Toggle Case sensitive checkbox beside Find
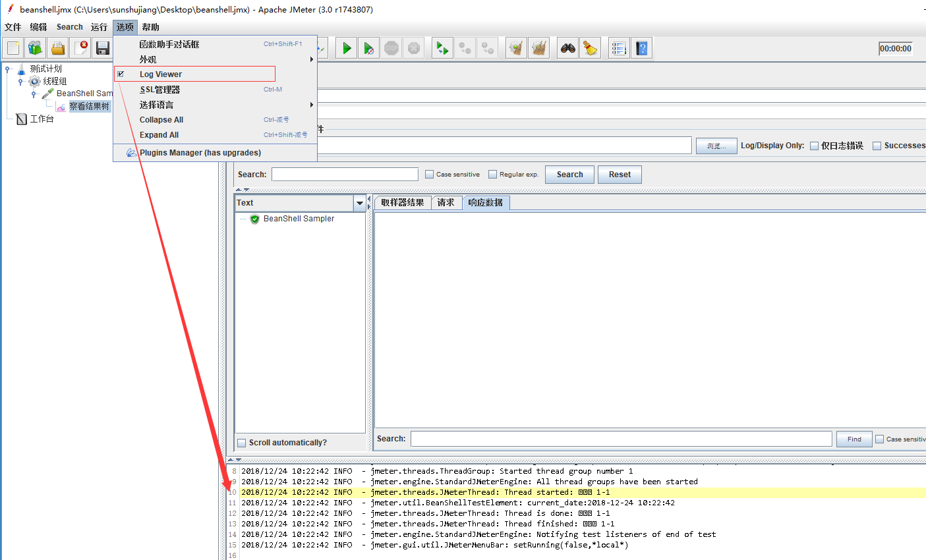The width and height of the screenshot is (926, 560). click(x=880, y=439)
